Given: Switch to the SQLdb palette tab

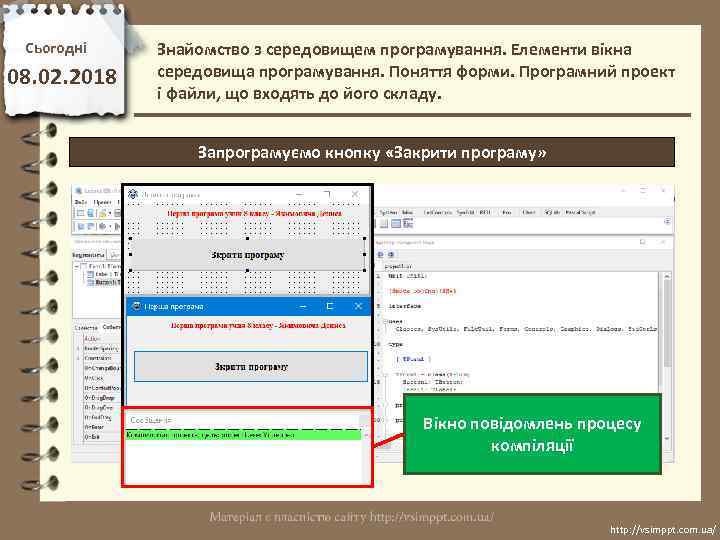Looking at the screenshot, I should 552,212.
